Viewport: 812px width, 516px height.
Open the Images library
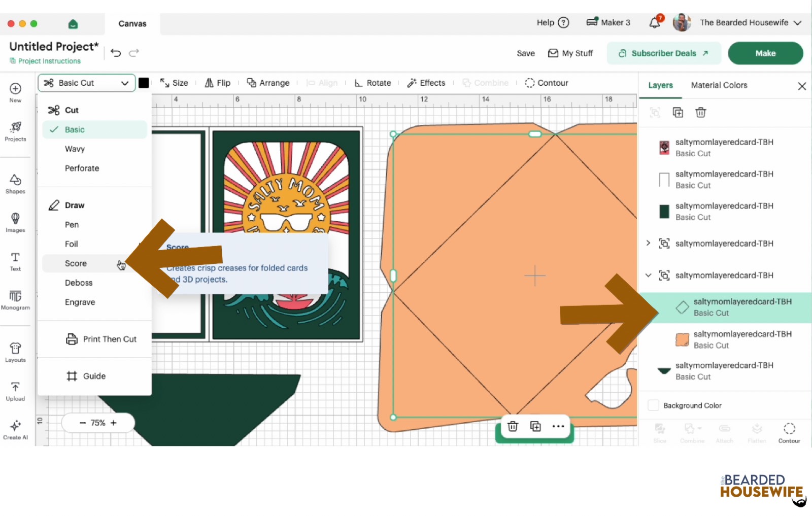(x=15, y=222)
